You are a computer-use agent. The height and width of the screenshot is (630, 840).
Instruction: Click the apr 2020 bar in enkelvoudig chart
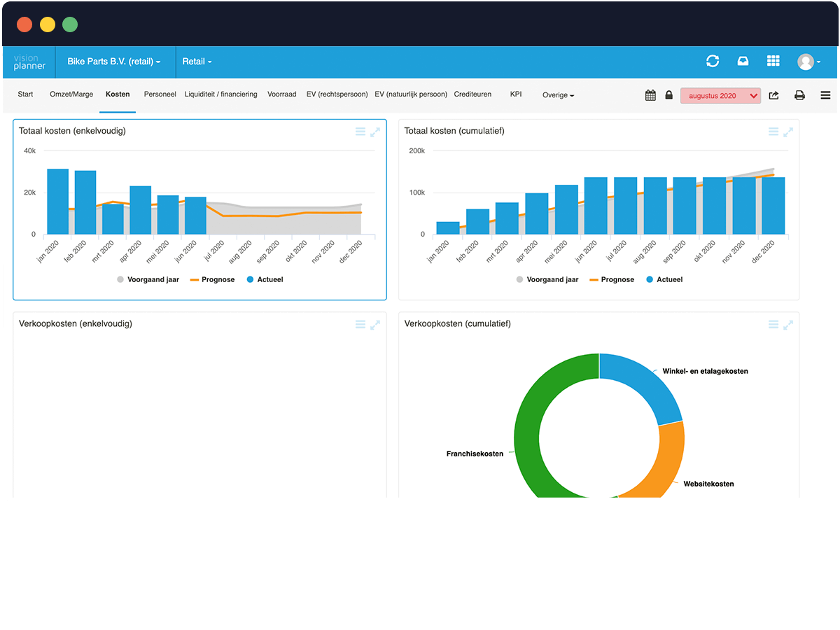point(140,210)
